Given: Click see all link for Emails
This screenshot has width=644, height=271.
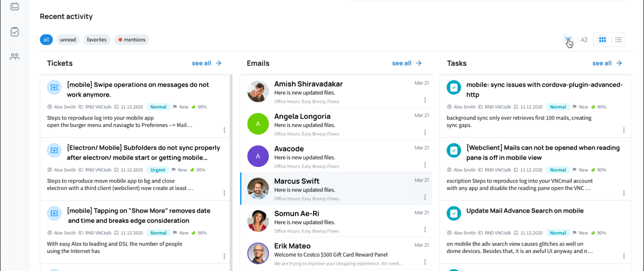Looking at the screenshot, I should click(x=406, y=63).
